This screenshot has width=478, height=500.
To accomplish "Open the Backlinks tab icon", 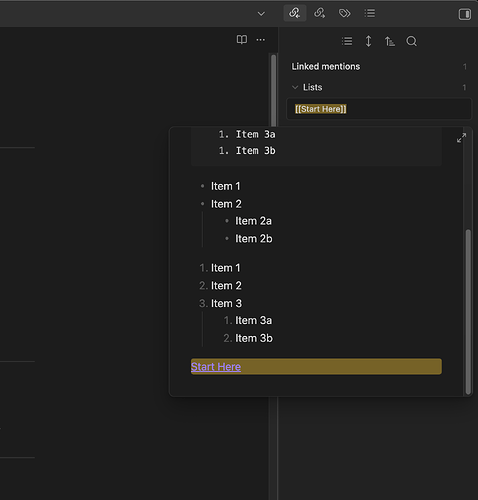I will click(295, 13).
